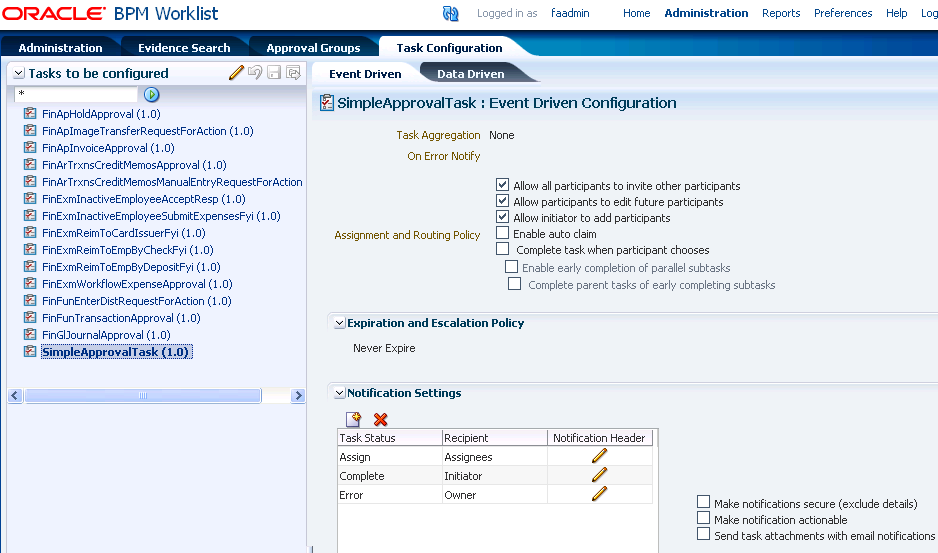
Task: Open the Approval Groups tab
Action: click(313, 48)
